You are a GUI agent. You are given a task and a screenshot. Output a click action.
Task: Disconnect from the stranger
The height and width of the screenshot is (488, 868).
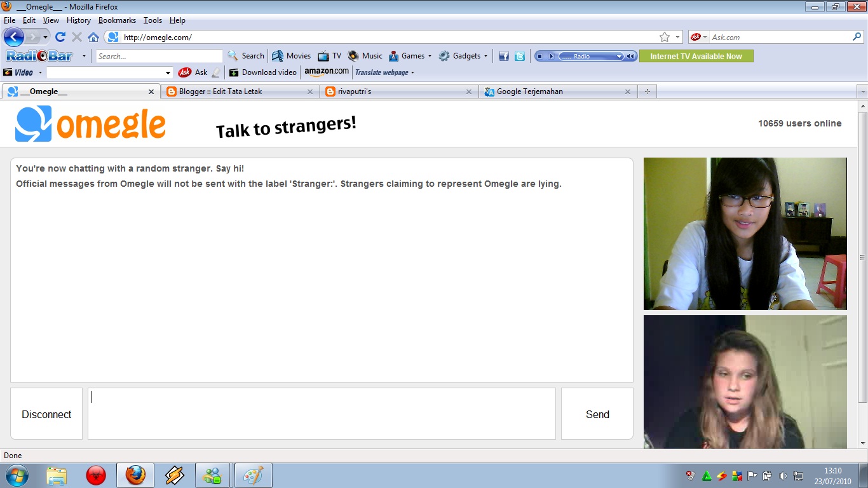(x=46, y=414)
